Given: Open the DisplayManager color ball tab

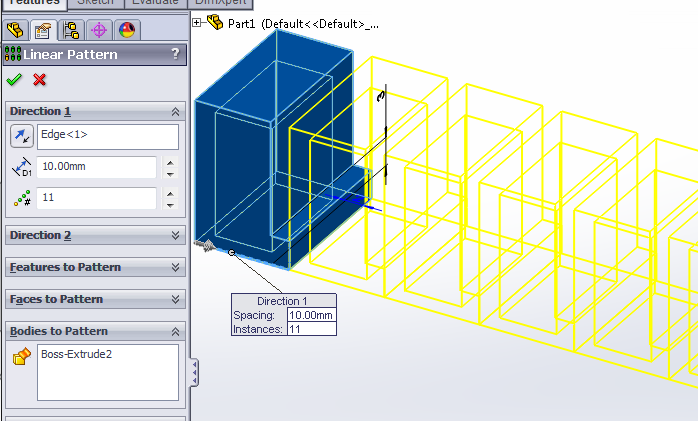Looking at the screenshot, I should [127, 30].
